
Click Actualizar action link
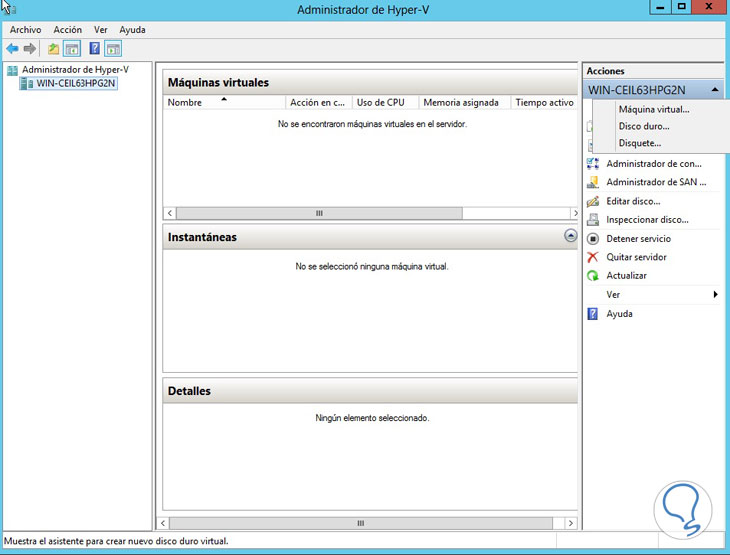click(626, 276)
